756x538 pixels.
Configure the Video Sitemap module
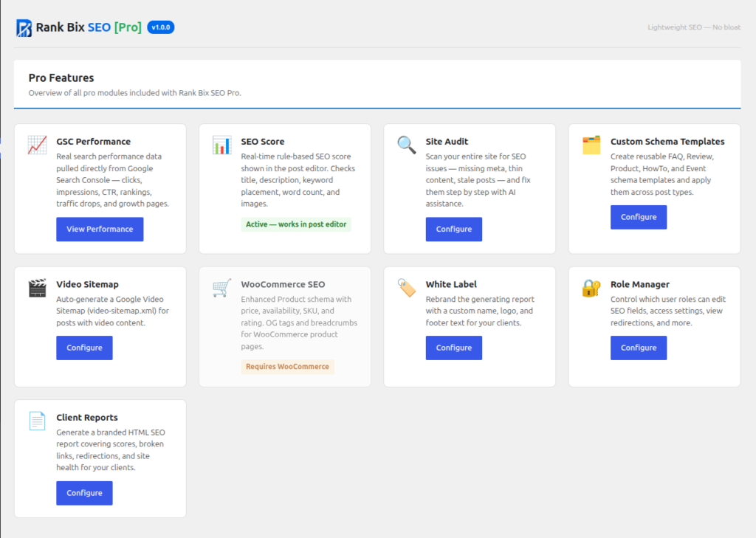(84, 348)
